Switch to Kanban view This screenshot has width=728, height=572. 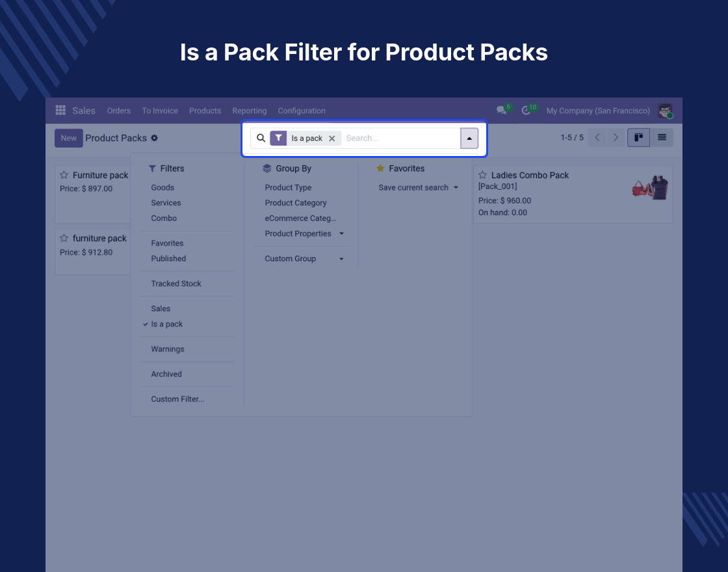[638, 137]
